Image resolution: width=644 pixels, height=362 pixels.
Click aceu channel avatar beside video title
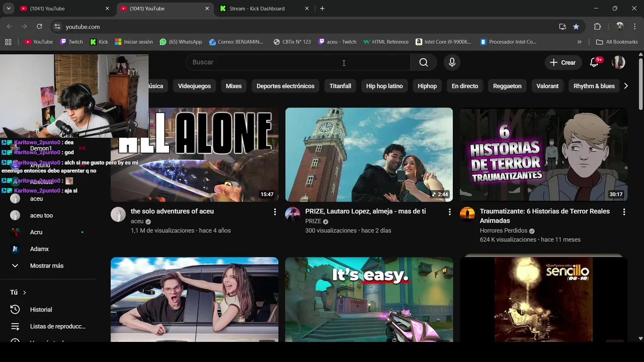118,214
